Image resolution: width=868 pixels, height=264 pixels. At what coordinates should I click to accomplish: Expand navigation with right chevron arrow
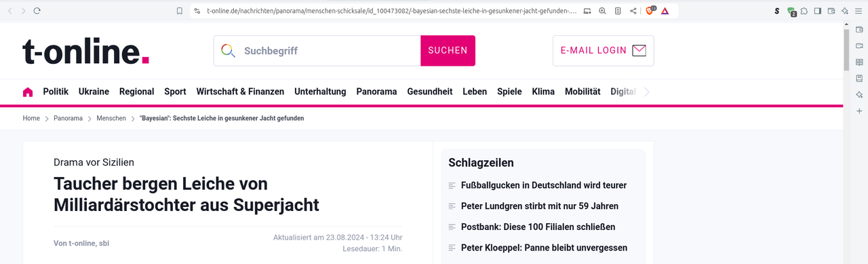647,92
